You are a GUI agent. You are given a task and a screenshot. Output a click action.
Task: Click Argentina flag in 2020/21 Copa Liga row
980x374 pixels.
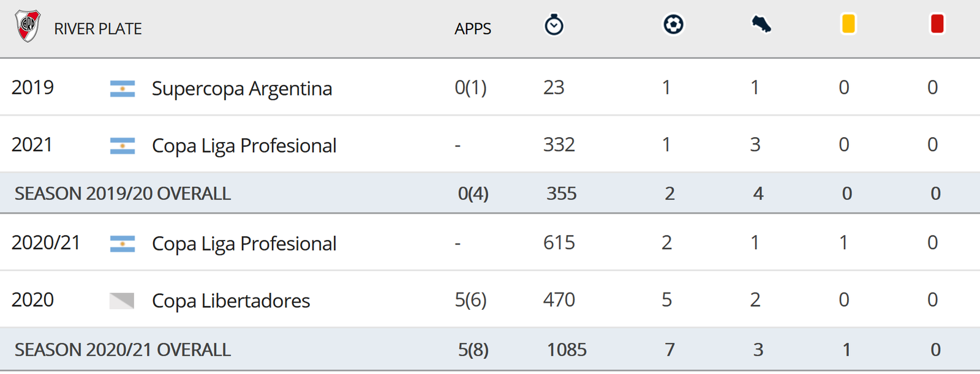point(123,244)
